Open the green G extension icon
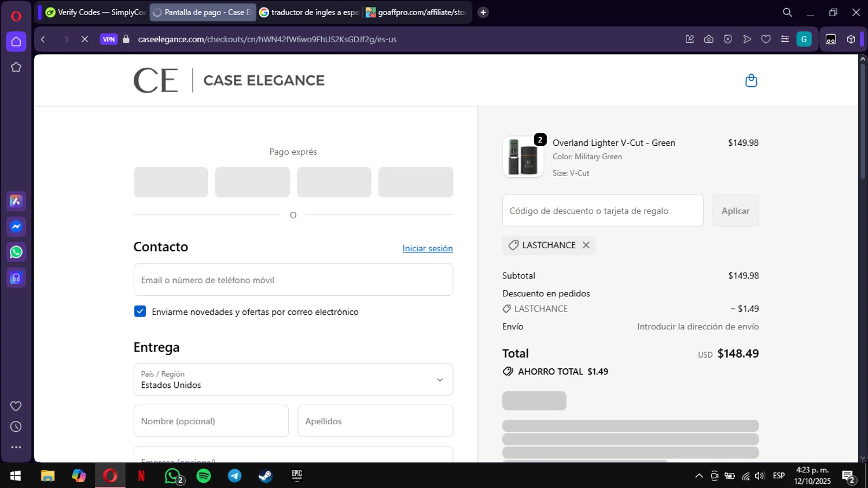The width and height of the screenshot is (868, 488). click(804, 39)
